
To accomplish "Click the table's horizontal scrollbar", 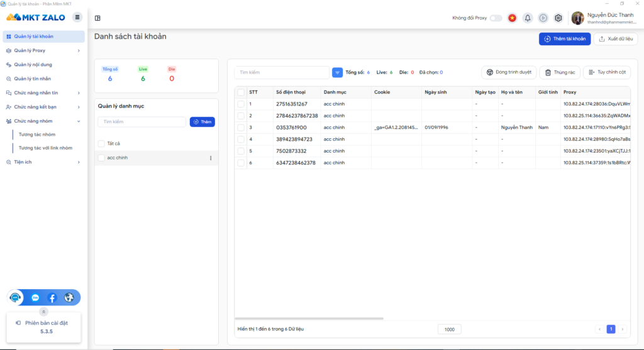I will tap(308, 319).
